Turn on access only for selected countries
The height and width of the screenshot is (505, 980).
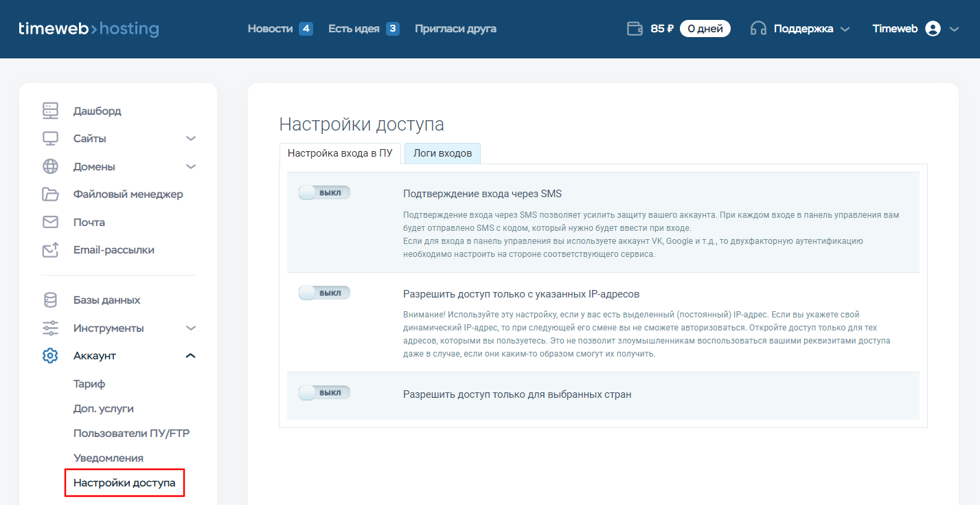(x=324, y=393)
